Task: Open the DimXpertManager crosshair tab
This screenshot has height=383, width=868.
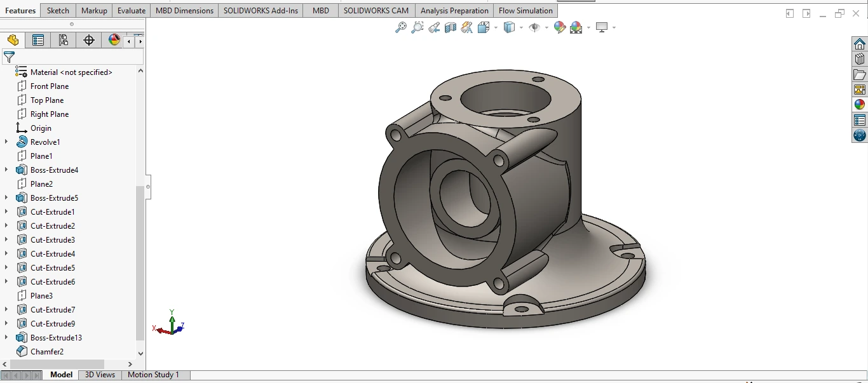Action: click(x=89, y=40)
